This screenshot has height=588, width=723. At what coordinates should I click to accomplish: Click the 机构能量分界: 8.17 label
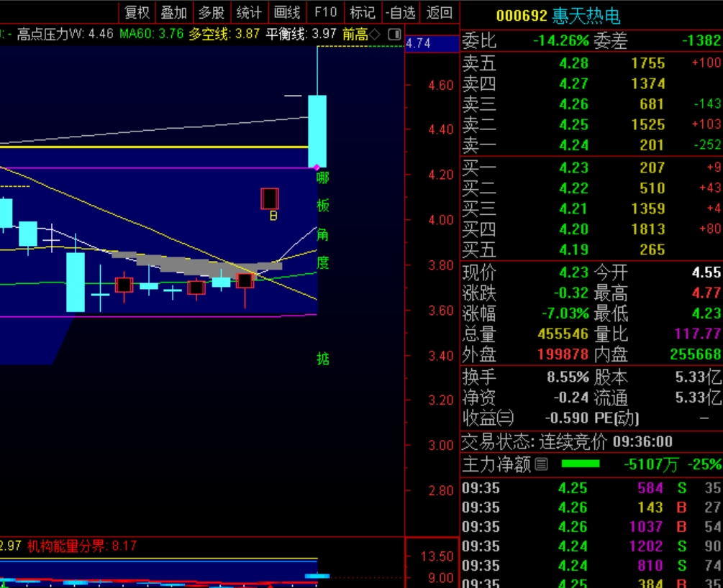[x=82, y=546]
